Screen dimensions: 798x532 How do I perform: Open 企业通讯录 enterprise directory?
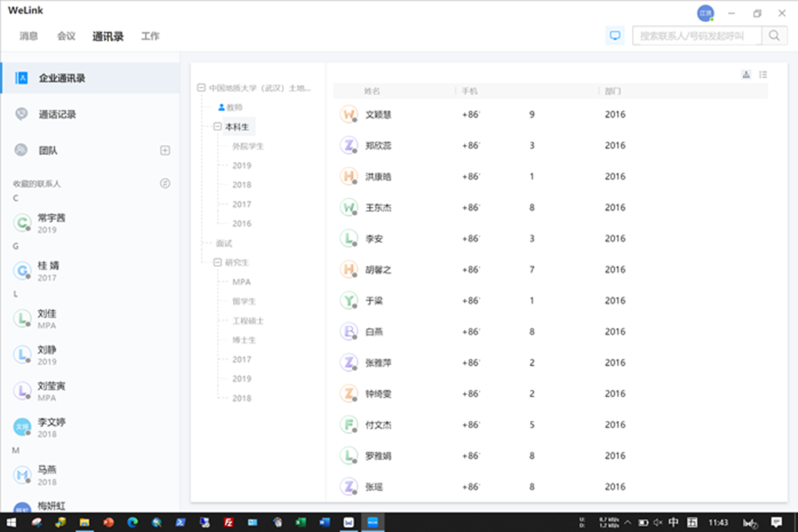point(61,78)
